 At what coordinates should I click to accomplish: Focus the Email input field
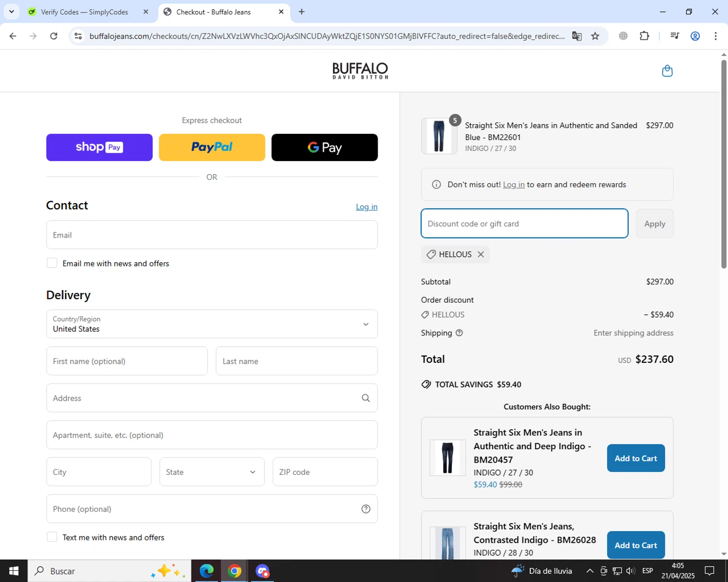[x=212, y=235]
